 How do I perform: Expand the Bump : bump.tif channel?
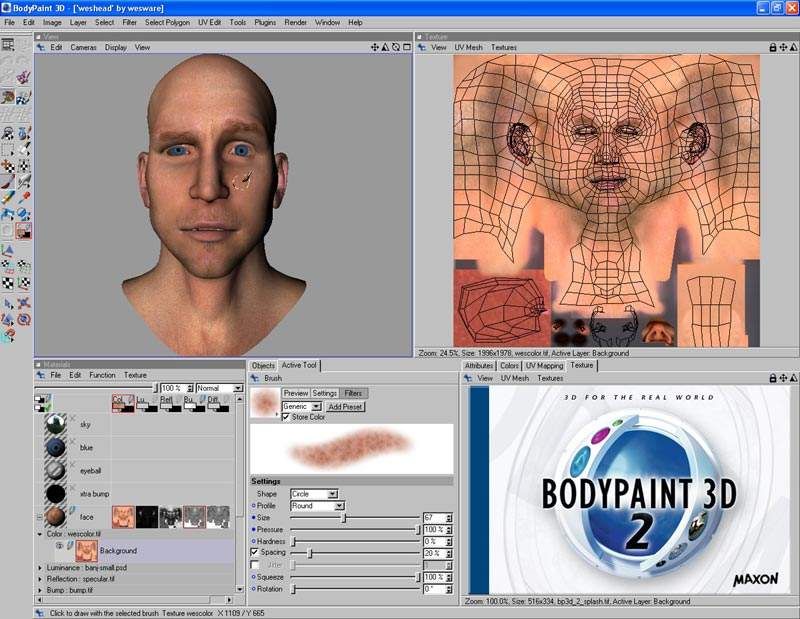[x=40, y=590]
